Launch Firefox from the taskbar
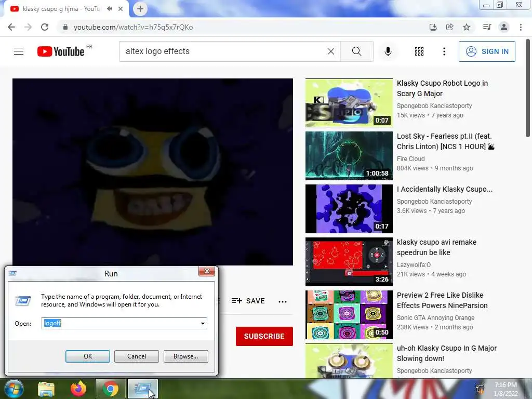 click(x=78, y=389)
